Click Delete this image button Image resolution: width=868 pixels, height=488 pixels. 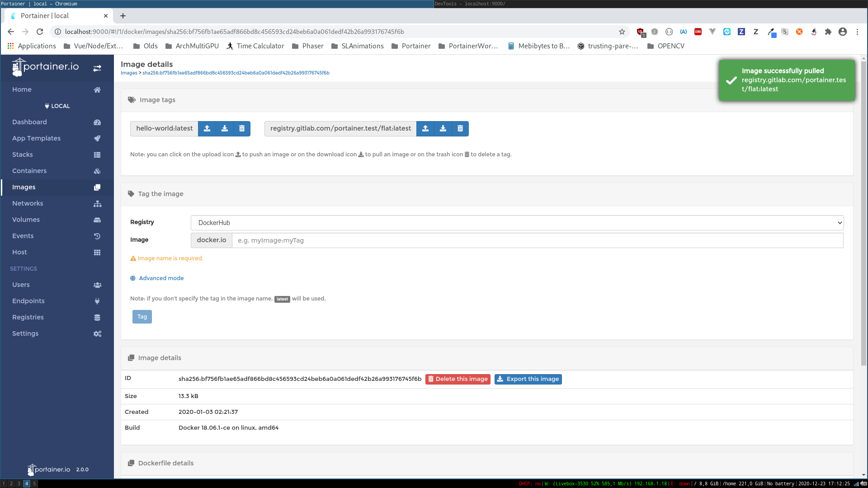click(x=458, y=379)
